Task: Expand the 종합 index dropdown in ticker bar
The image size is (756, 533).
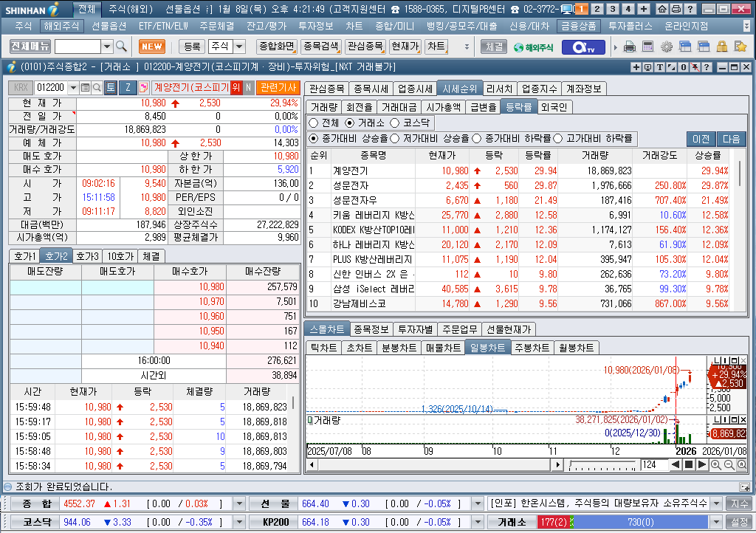Action: pyautogui.click(x=239, y=503)
